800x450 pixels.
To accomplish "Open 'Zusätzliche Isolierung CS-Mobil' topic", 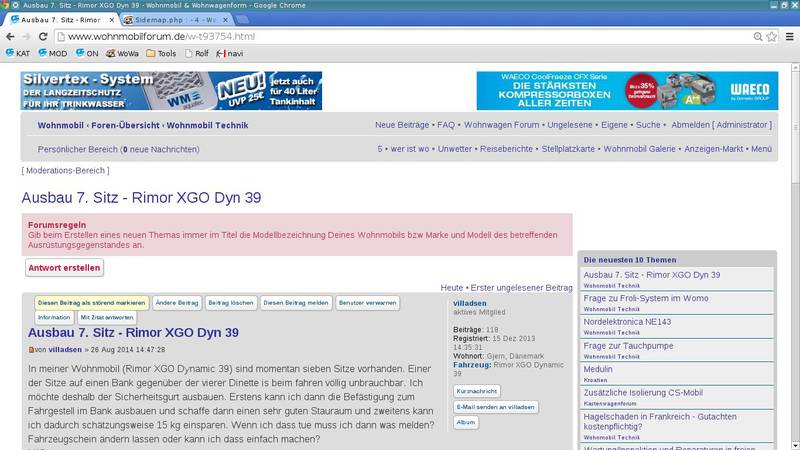I will 643,393.
